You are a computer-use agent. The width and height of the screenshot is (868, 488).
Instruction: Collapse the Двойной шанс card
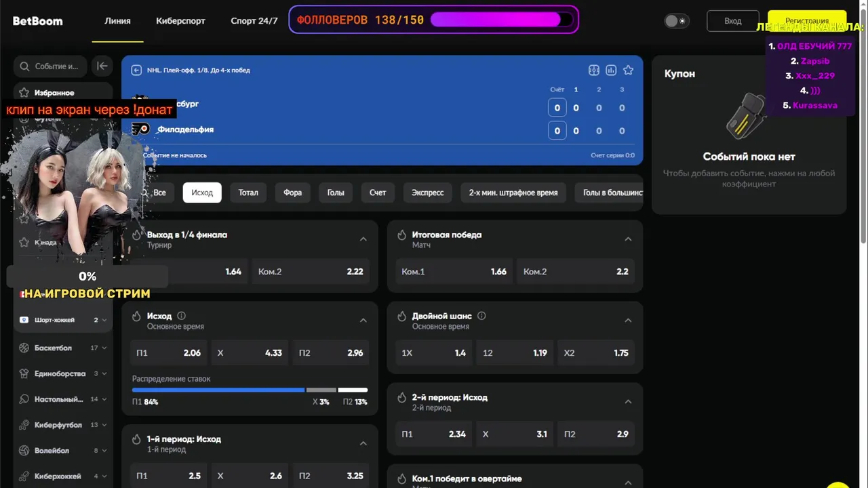pyautogui.click(x=628, y=321)
